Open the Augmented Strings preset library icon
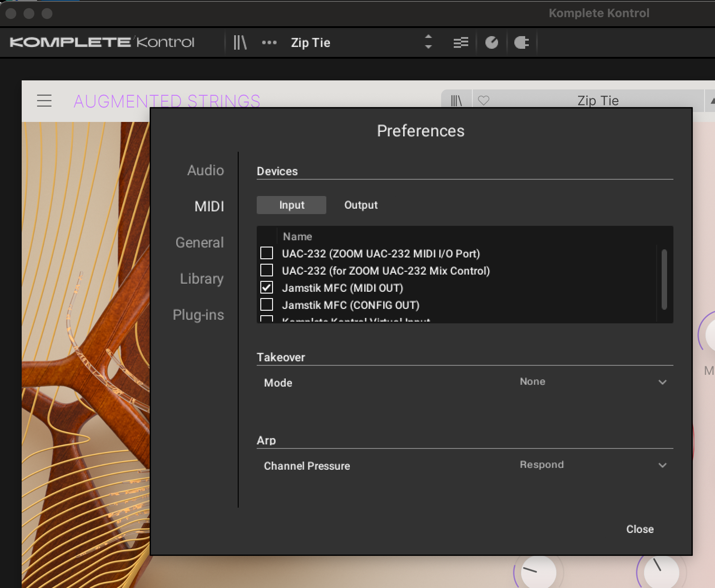Screen dimensions: 715x588 point(456,100)
